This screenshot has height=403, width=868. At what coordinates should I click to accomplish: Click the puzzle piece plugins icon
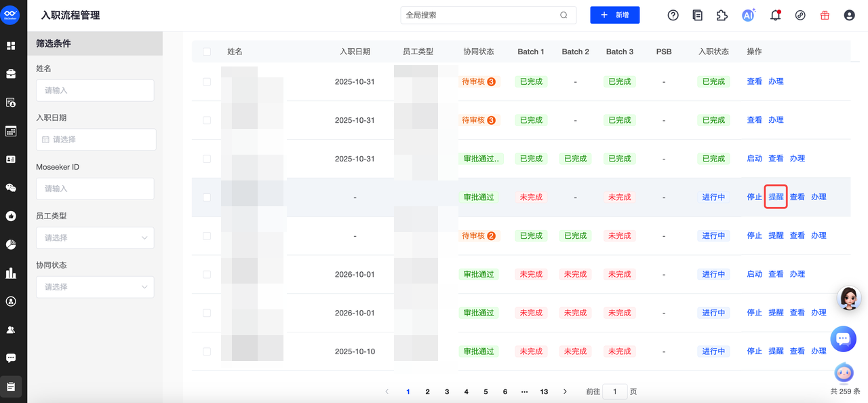(722, 15)
